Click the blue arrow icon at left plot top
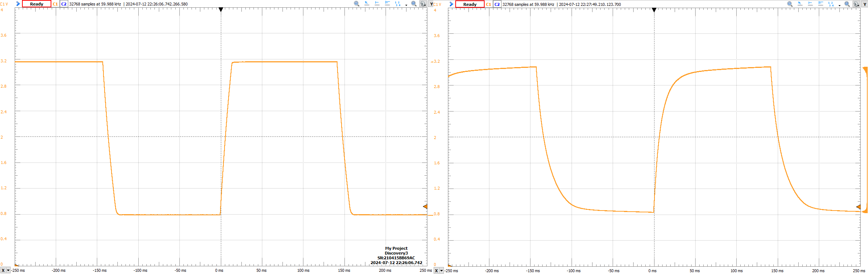The height and width of the screenshot is (274, 868). tap(18, 4)
